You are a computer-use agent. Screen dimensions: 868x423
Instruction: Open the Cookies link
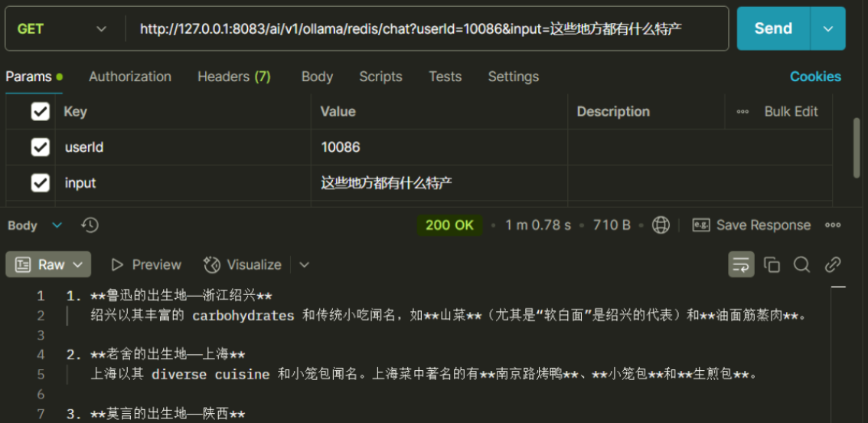click(815, 77)
